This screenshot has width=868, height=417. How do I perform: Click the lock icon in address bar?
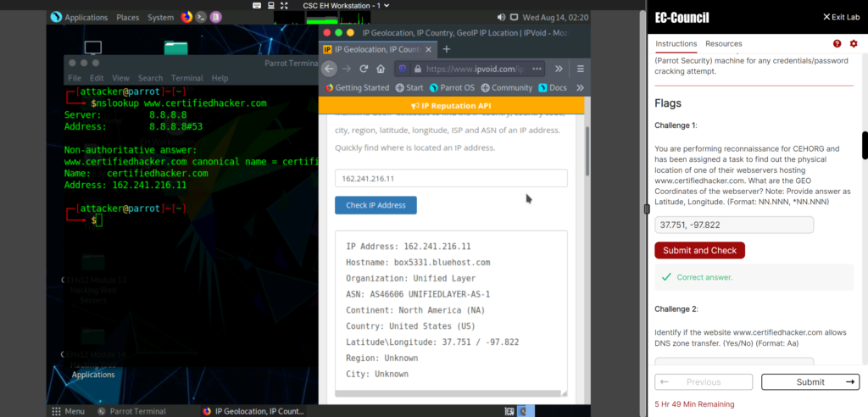(x=417, y=69)
